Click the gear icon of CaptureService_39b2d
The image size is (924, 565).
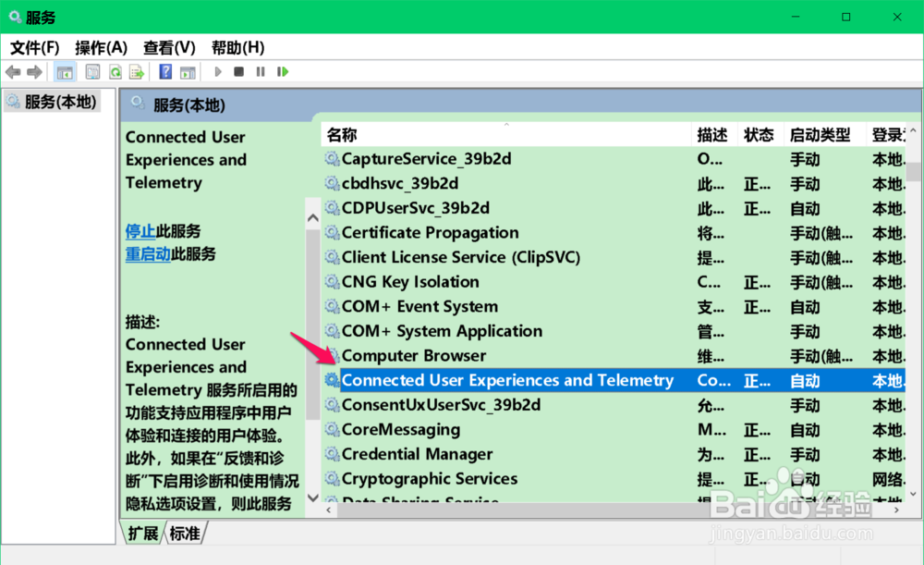point(333,159)
